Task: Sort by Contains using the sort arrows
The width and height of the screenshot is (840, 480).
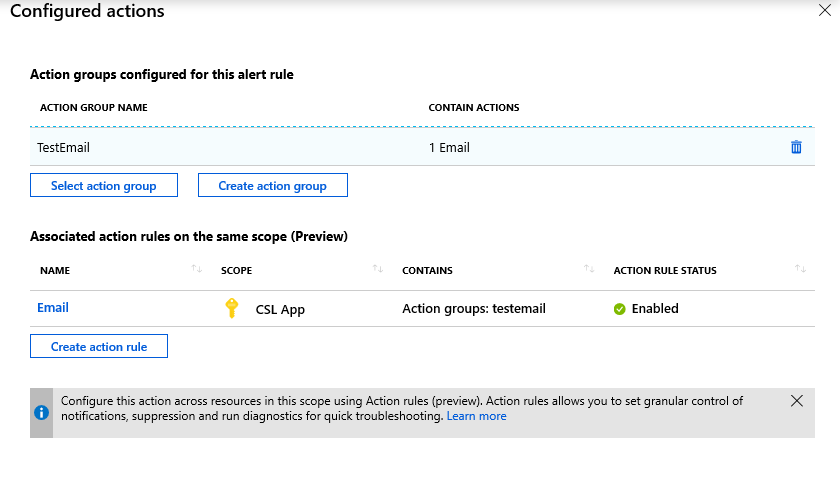Action: tap(589, 270)
